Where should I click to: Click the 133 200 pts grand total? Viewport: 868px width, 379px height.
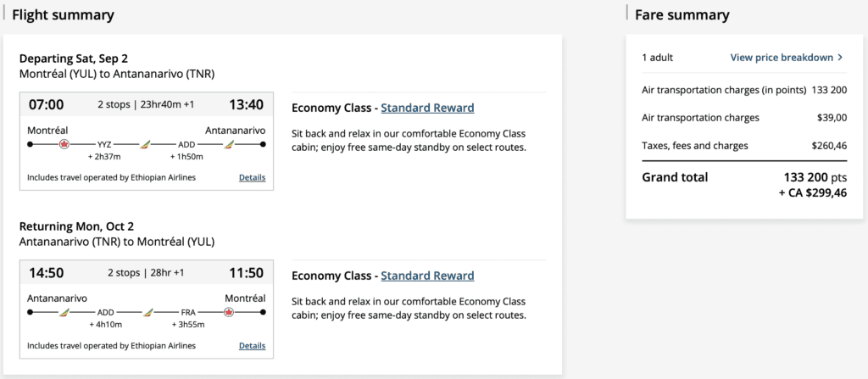pyautogui.click(x=814, y=177)
